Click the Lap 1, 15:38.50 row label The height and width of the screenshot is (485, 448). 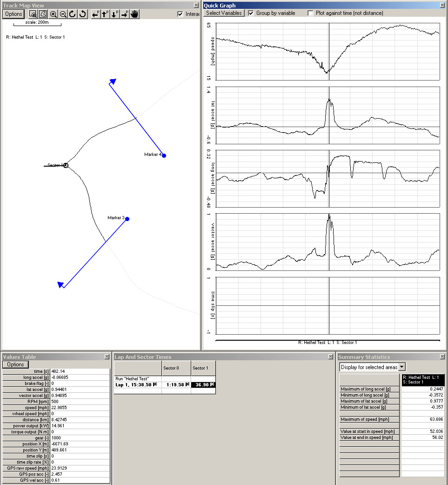[138, 385]
